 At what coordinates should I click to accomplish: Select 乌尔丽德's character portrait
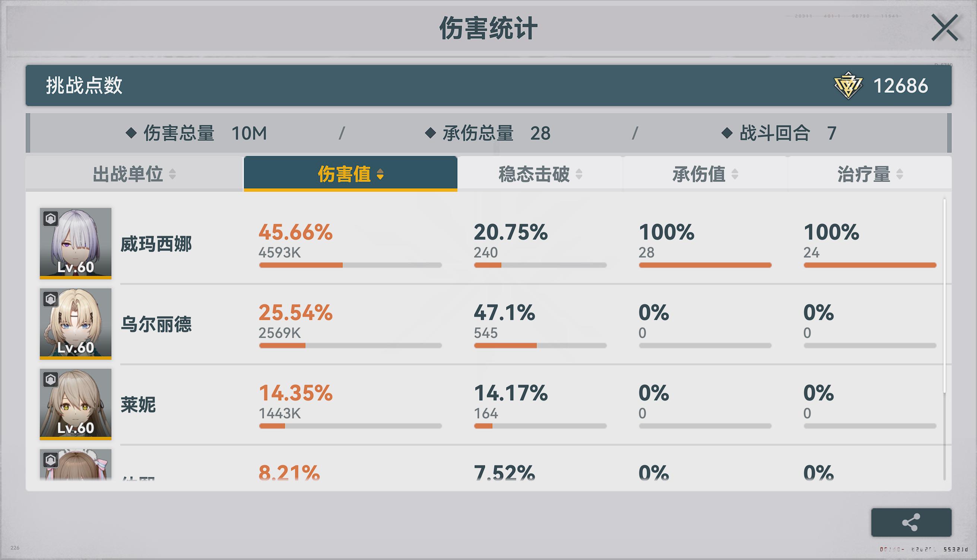click(76, 324)
